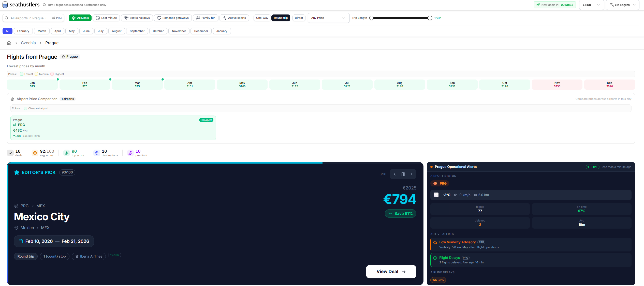Click the calendar icon beside Feb 10, 2026

pyautogui.click(x=21, y=241)
